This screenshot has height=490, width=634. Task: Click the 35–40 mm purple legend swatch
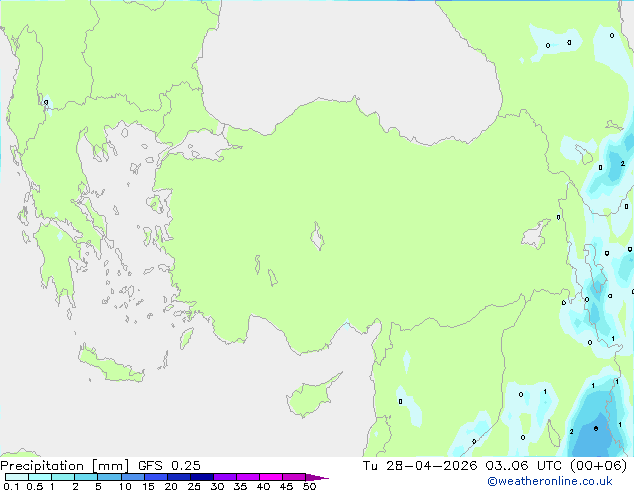tap(247, 477)
